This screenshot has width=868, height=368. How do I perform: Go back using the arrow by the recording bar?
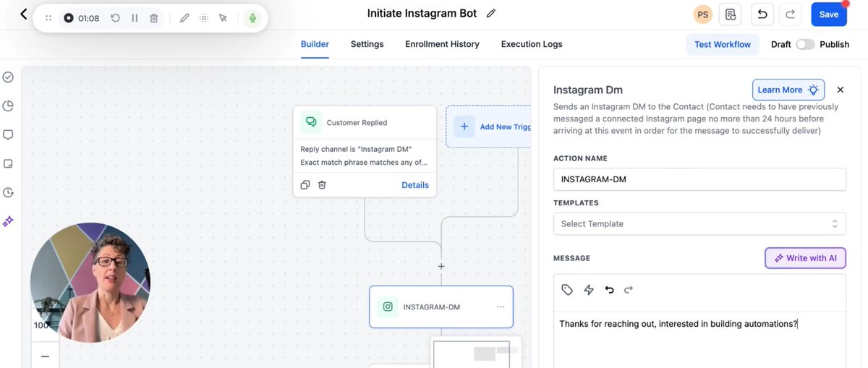23,14
